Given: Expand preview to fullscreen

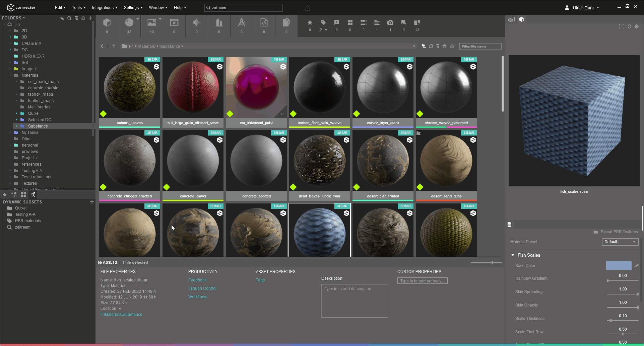Looking at the screenshot, I should point(622,26).
